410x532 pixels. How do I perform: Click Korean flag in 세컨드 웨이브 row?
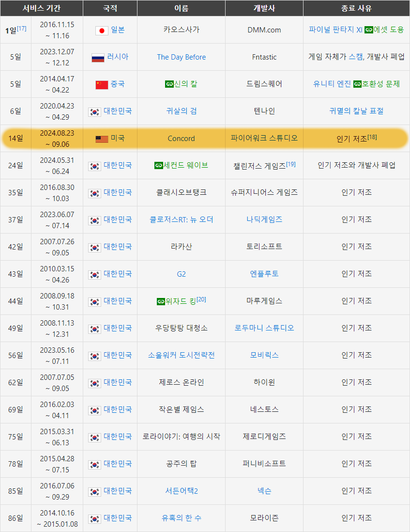point(94,166)
